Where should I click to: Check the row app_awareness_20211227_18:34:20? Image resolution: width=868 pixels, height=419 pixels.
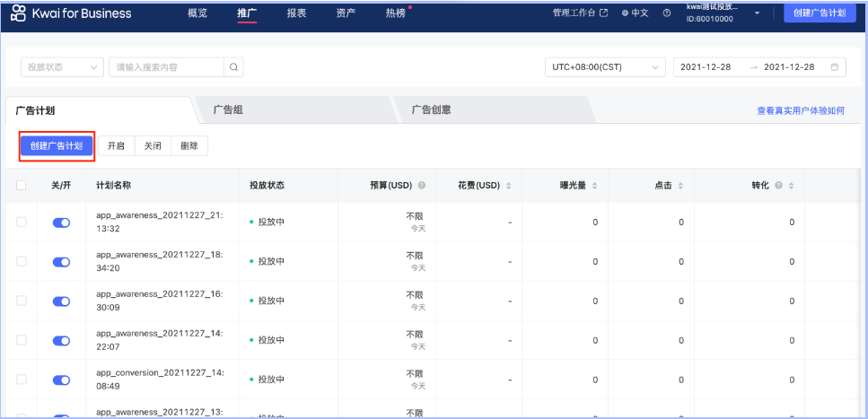(x=21, y=261)
